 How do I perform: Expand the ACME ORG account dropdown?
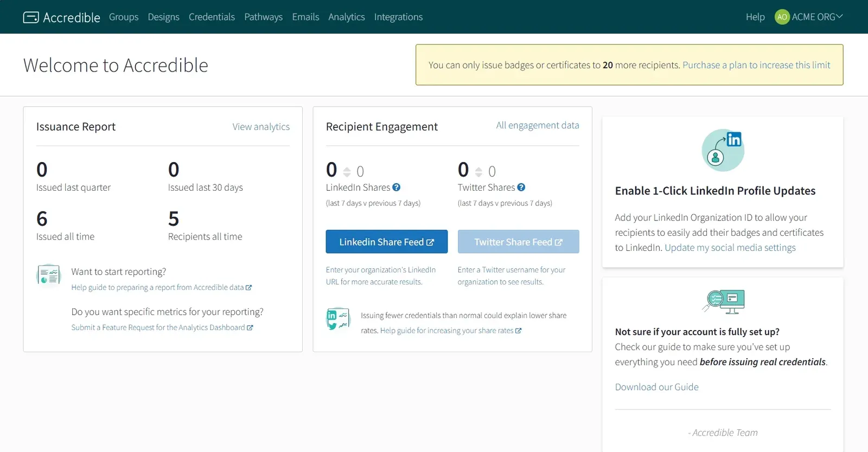click(818, 17)
